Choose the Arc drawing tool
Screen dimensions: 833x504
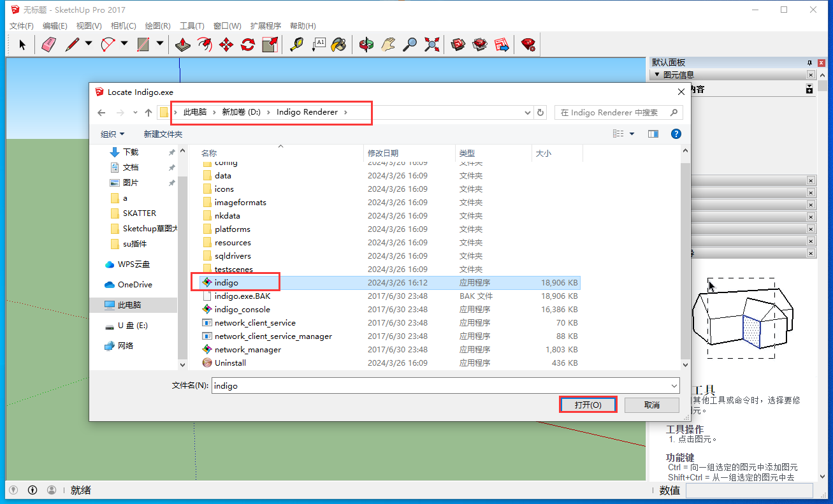click(x=108, y=45)
